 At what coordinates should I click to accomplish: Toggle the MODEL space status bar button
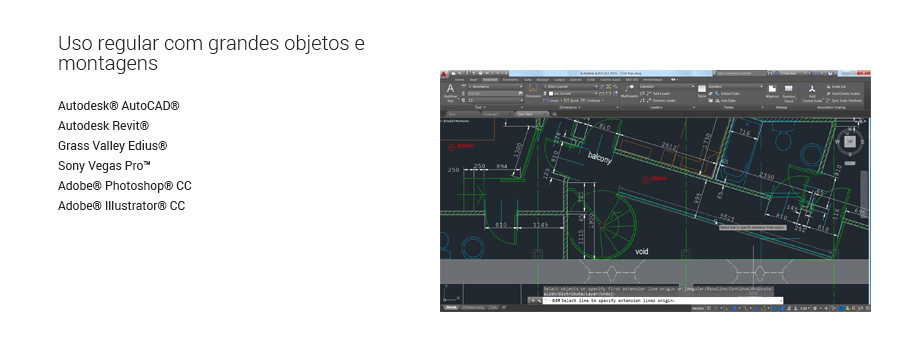pos(698,308)
